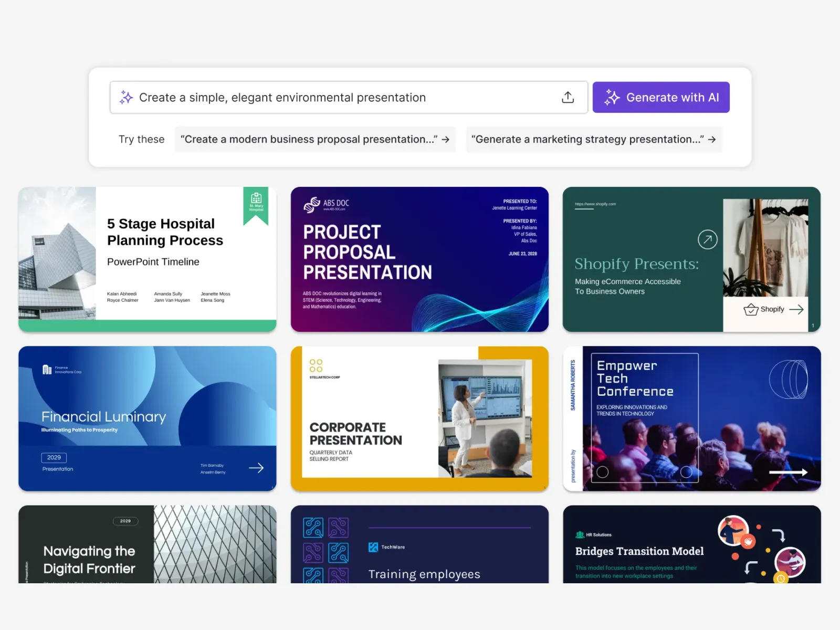Click the circled arrow icon on Shopify slide
840x630 pixels.
(x=707, y=239)
